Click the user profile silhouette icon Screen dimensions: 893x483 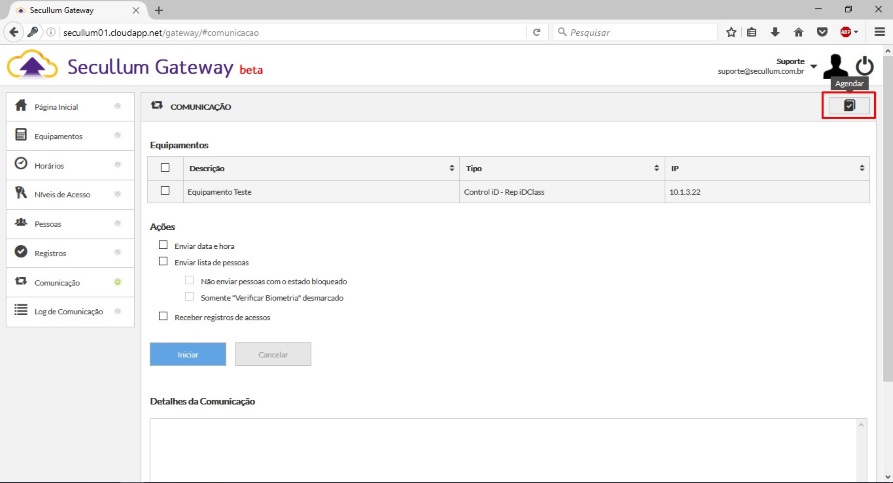(836, 68)
